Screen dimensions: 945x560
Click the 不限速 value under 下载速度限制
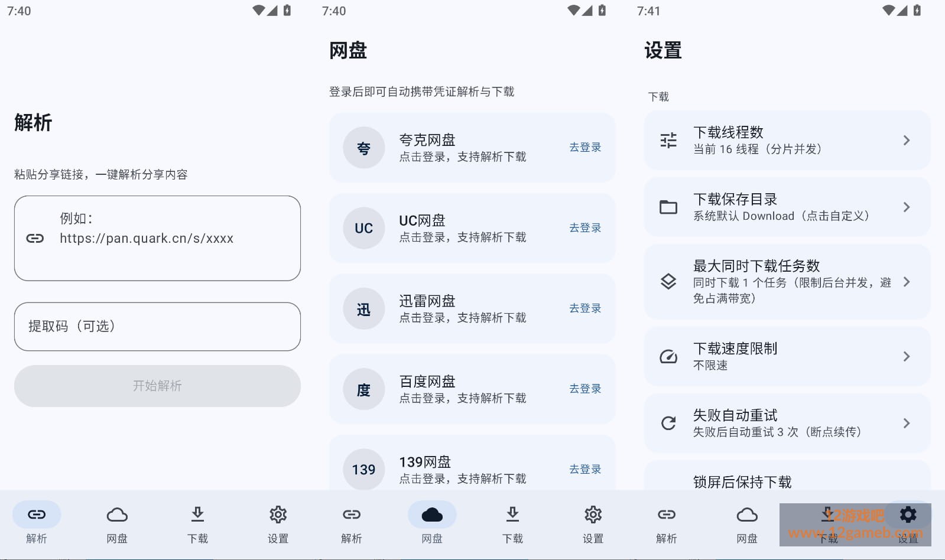click(710, 365)
